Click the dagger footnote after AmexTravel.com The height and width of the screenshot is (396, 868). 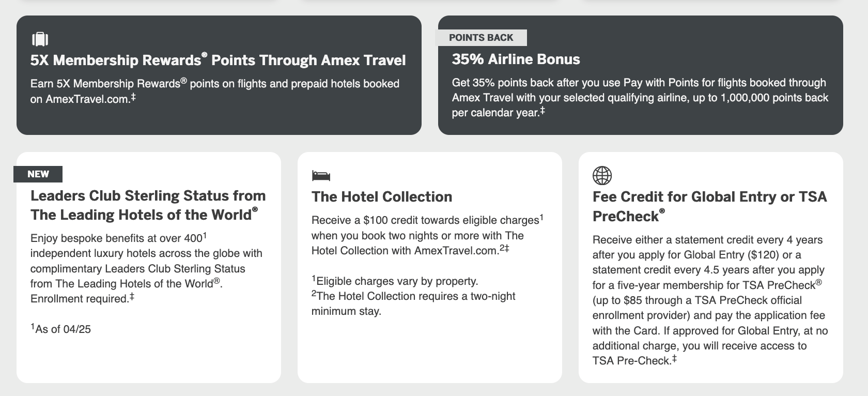133,97
